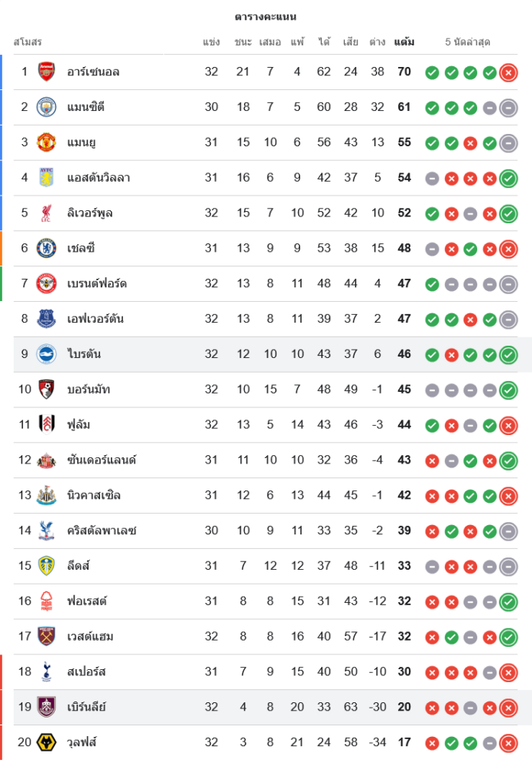Click the Manchester United club crest
The image size is (532, 770).
point(47,142)
